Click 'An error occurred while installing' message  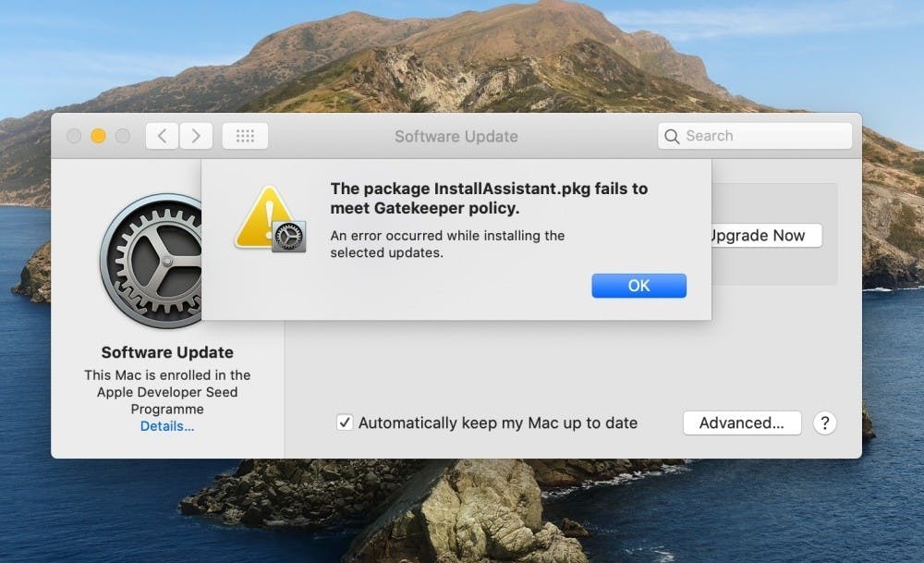[447, 244]
